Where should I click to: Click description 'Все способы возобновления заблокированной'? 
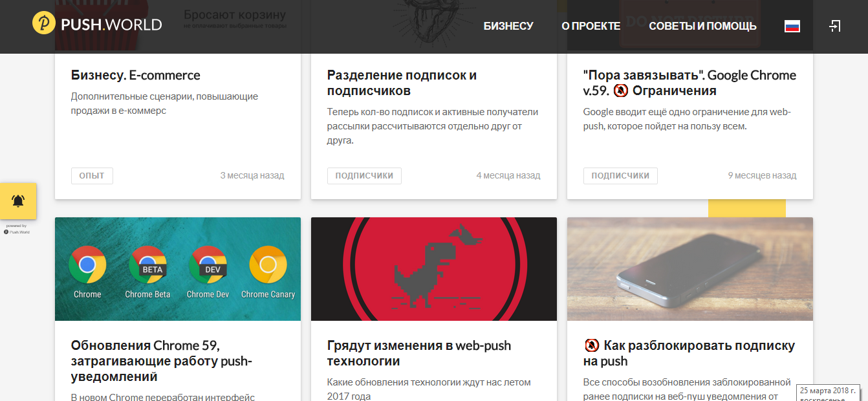coord(688,389)
